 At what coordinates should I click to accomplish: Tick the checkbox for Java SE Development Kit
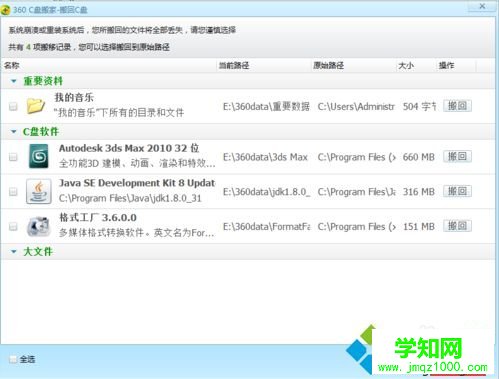(x=13, y=192)
